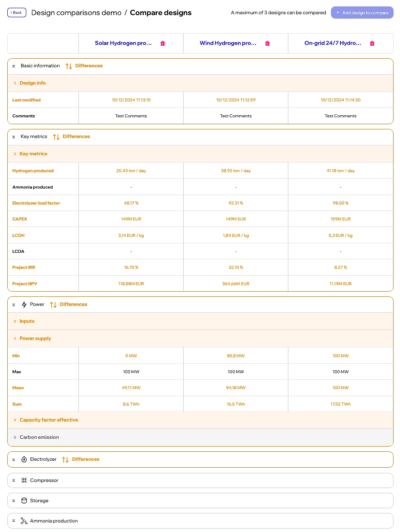Click Differences label in Basic information
Viewport: 400px width, 532px height.
tap(89, 66)
